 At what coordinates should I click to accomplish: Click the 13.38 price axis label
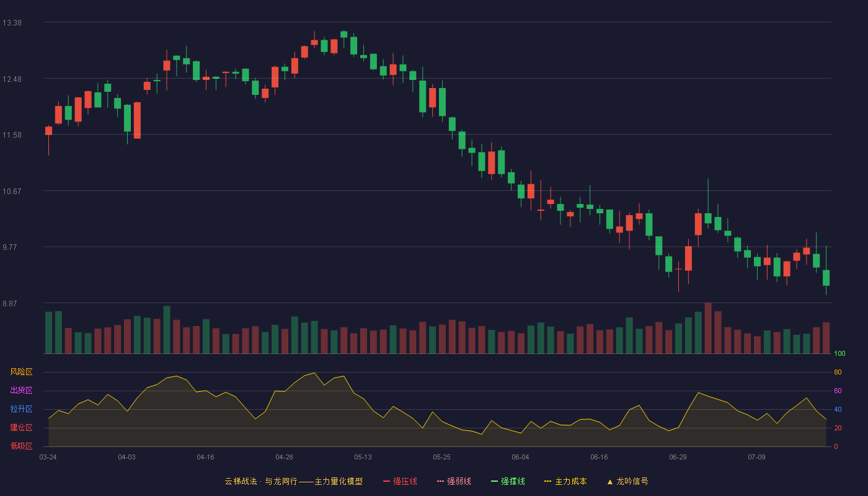(x=12, y=23)
